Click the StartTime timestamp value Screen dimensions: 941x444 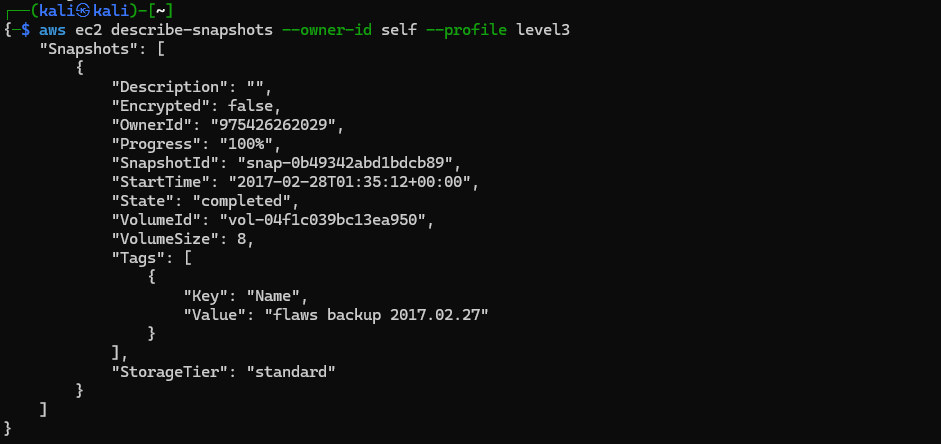click(x=355, y=182)
